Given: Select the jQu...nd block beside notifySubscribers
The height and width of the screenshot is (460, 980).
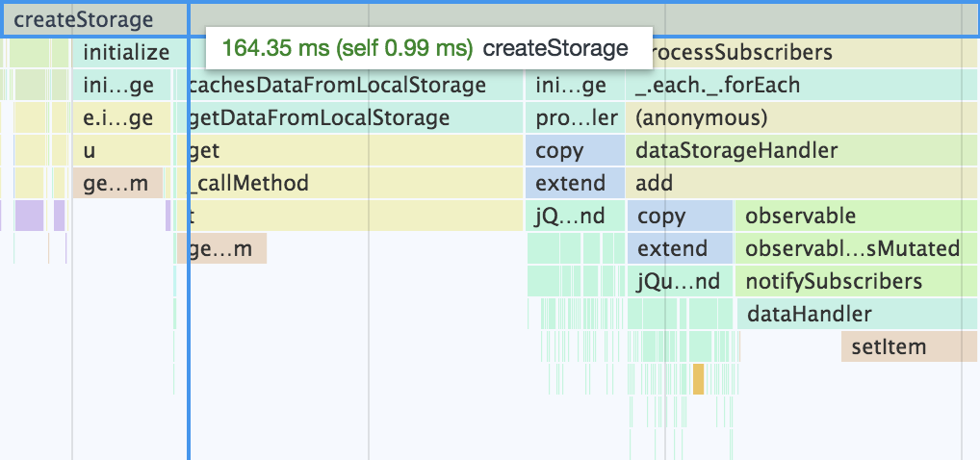Looking at the screenshot, I should click(x=679, y=282).
